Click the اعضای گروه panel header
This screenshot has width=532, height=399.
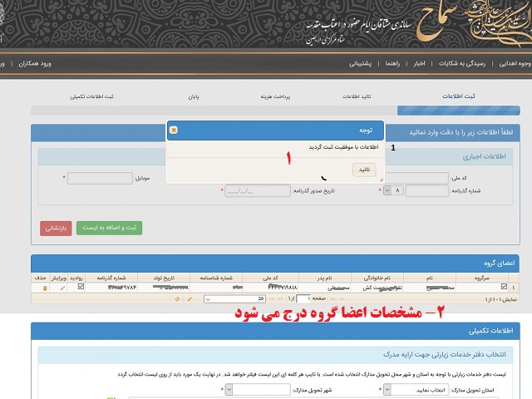pyautogui.click(x=275, y=264)
